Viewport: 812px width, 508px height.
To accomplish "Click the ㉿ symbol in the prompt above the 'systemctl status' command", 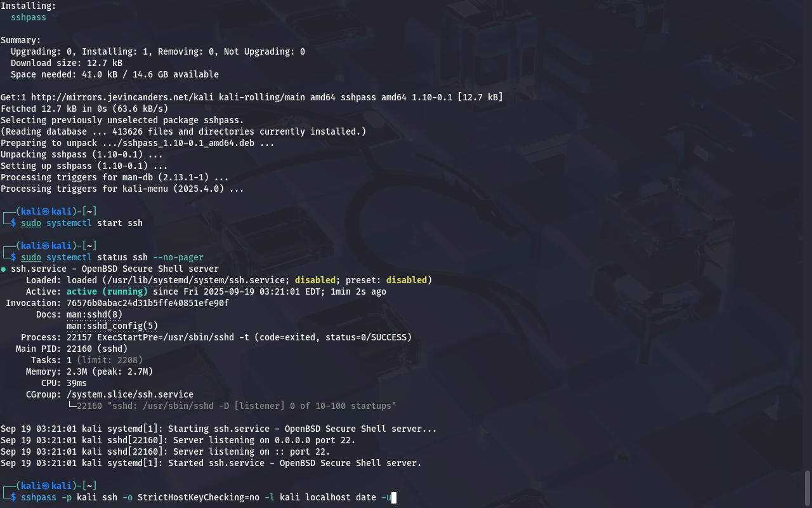I will click(46, 246).
